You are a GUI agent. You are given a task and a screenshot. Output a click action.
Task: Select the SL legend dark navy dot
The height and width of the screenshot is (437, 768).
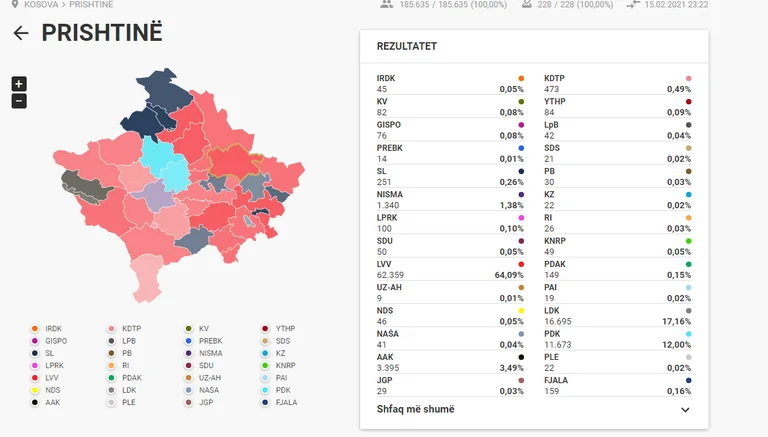35,353
